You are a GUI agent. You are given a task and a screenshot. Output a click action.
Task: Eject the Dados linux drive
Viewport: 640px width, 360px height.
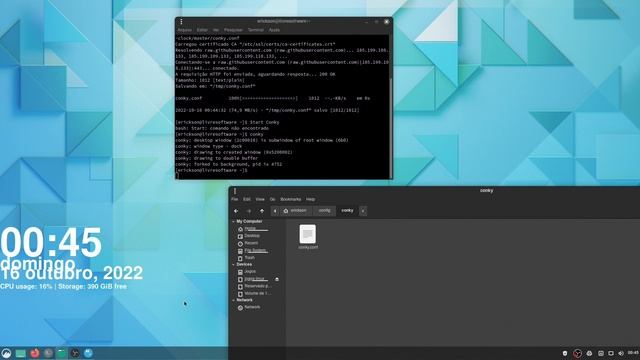277,279
